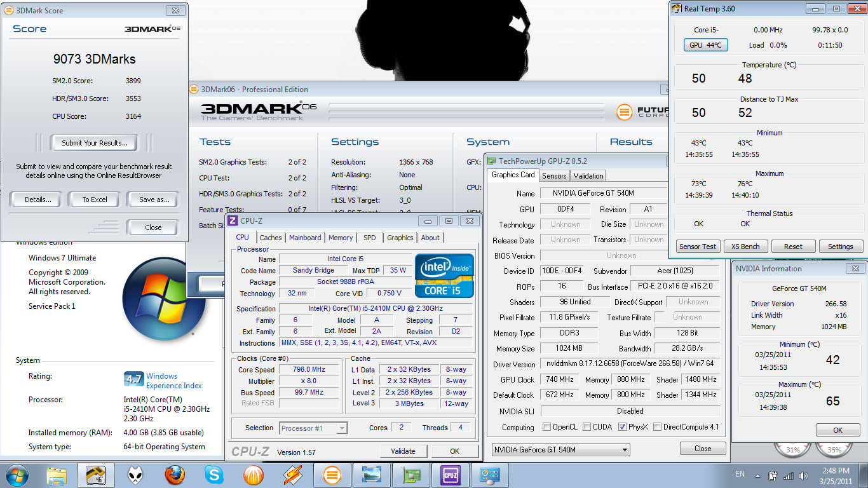This screenshot has width=868, height=488.
Task: Click Save as in 3DMark Score
Action: (x=153, y=200)
